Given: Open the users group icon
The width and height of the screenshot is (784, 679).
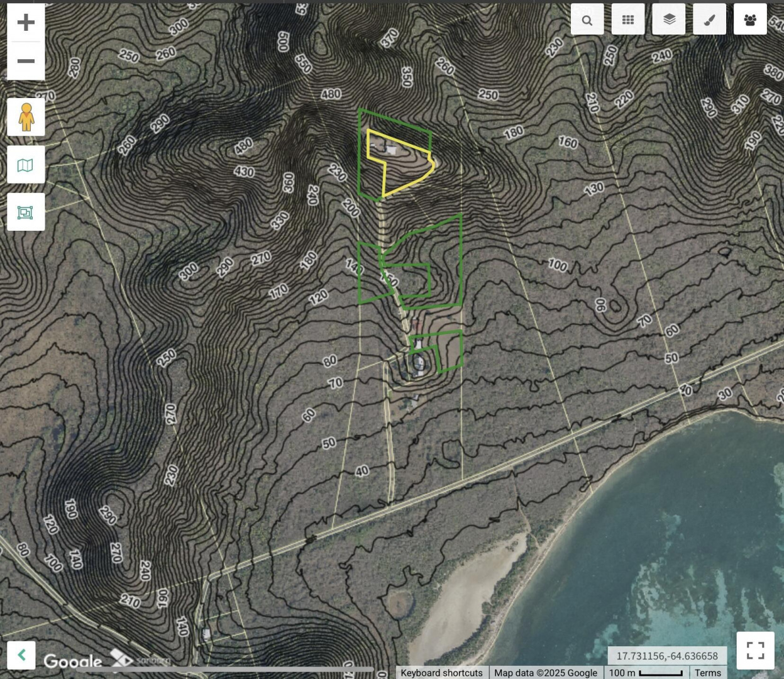Looking at the screenshot, I should click(x=750, y=19).
